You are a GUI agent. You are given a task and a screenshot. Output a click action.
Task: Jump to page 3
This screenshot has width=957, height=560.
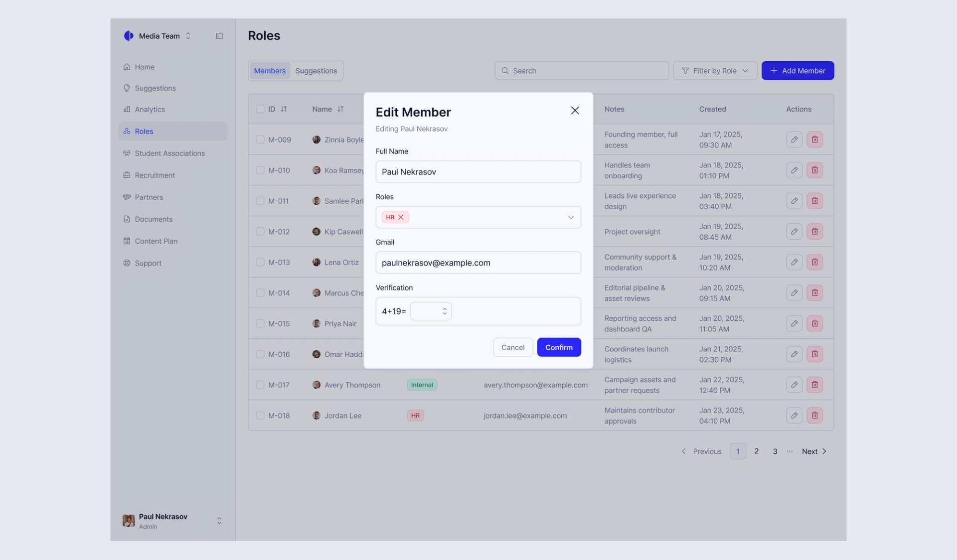pos(775,451)
